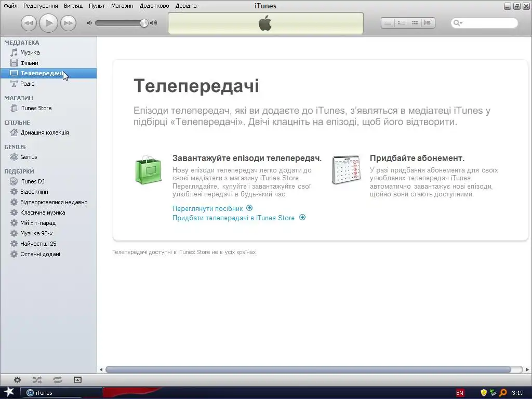Switch to Cover Flow view
Screen dimensions: 532x399
point(428,23)
